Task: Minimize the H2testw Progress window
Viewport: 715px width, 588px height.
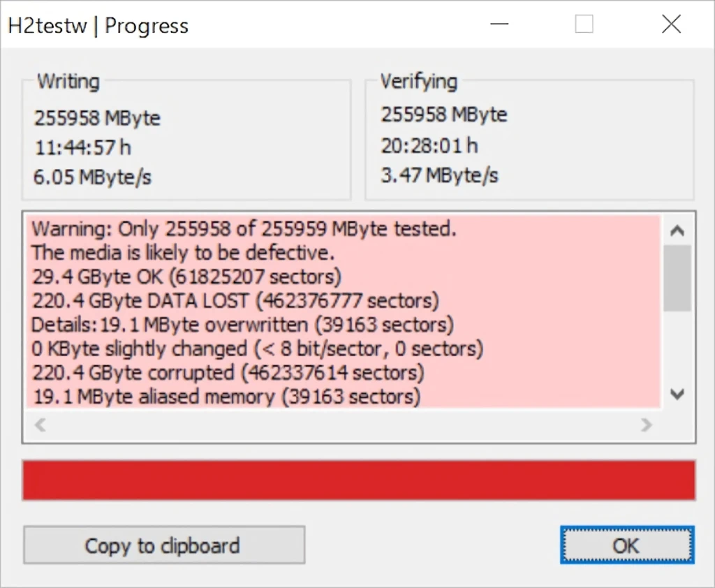Action: 499,24
